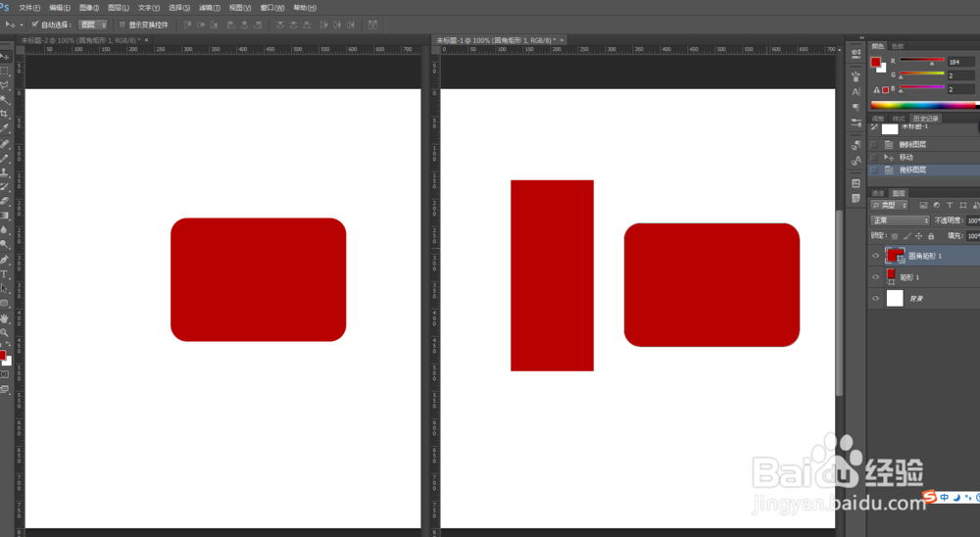
Task: Hide the 圆角矩形 1 layer
Action: 875,256
